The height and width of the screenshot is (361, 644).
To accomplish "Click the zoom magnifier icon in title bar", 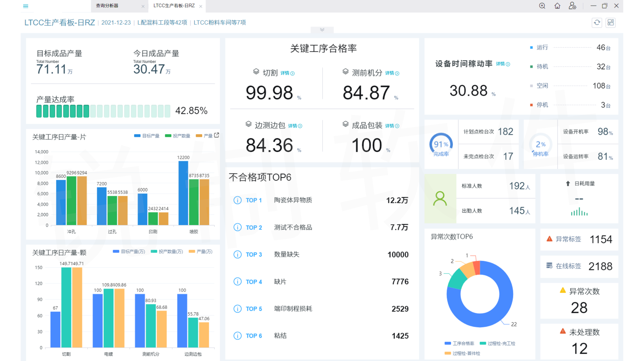I will click(x=542, y=6).
